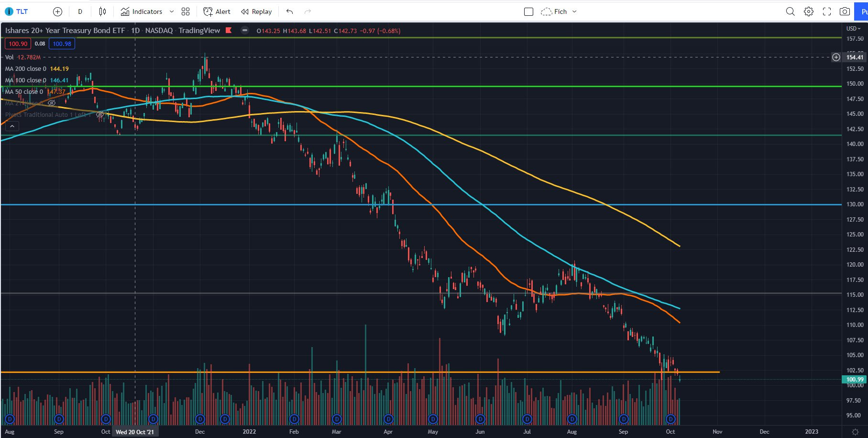The height and width of the screenshot is (438, 868).
Task: Open price scale settings gear at bottom right
Action: tap(855, 432)
